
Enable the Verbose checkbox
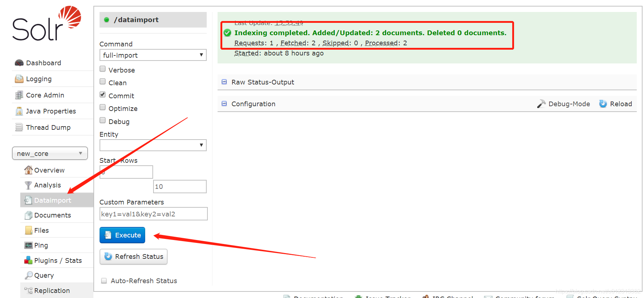[103, 69]
